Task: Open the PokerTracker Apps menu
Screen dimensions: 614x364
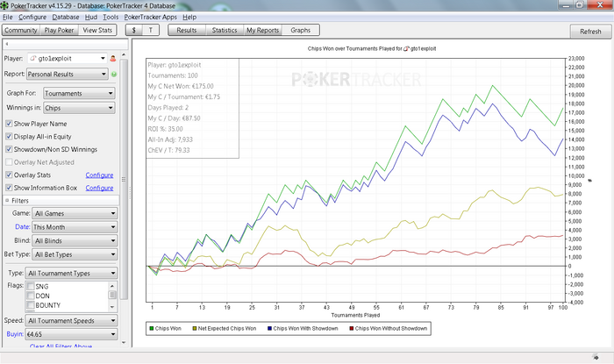Action: (x=151, y=18)
